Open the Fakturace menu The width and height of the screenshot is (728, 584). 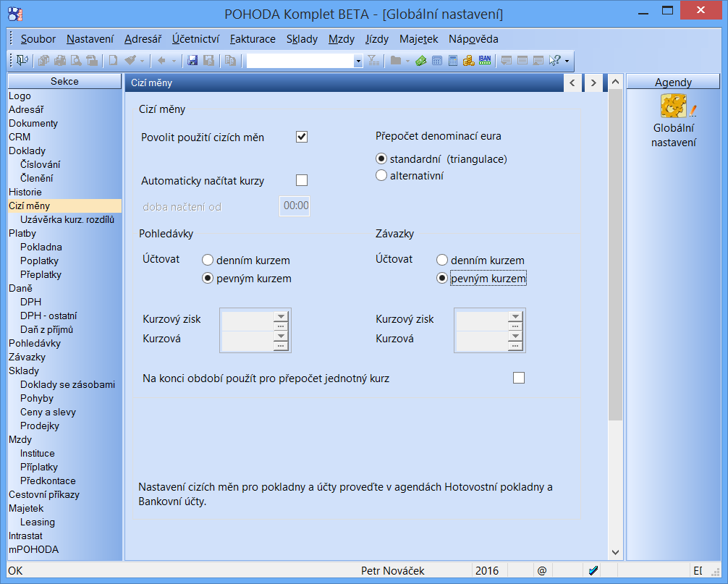253,39
